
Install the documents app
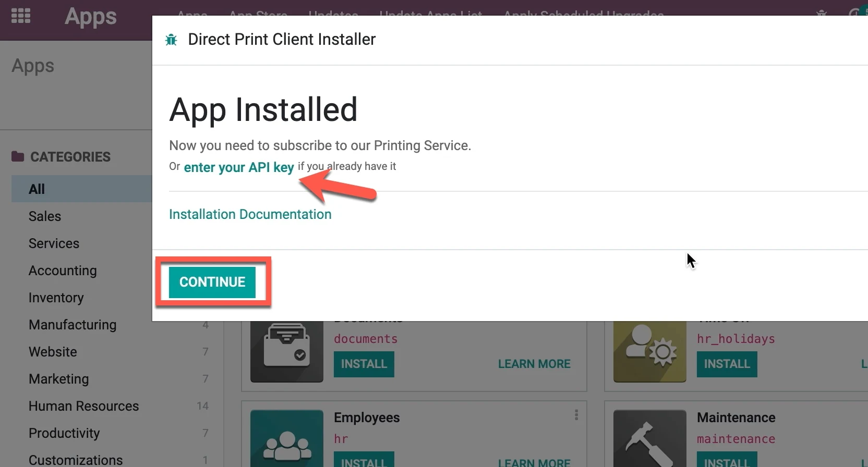coord(364,364)
